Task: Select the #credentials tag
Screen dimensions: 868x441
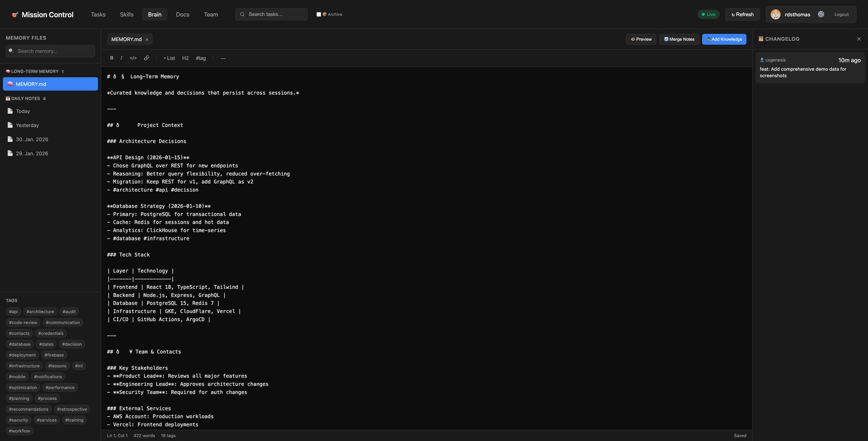Action: click(x=51, y=333)
